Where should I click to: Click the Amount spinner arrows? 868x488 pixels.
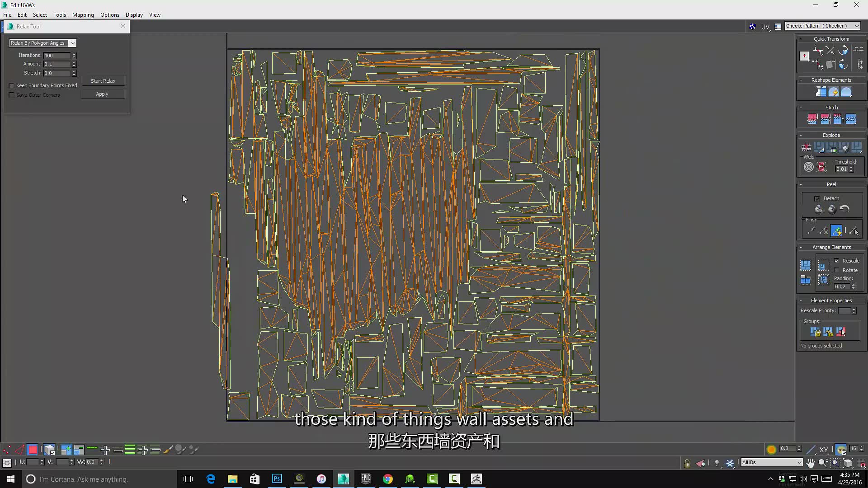[x=74, y=64]
